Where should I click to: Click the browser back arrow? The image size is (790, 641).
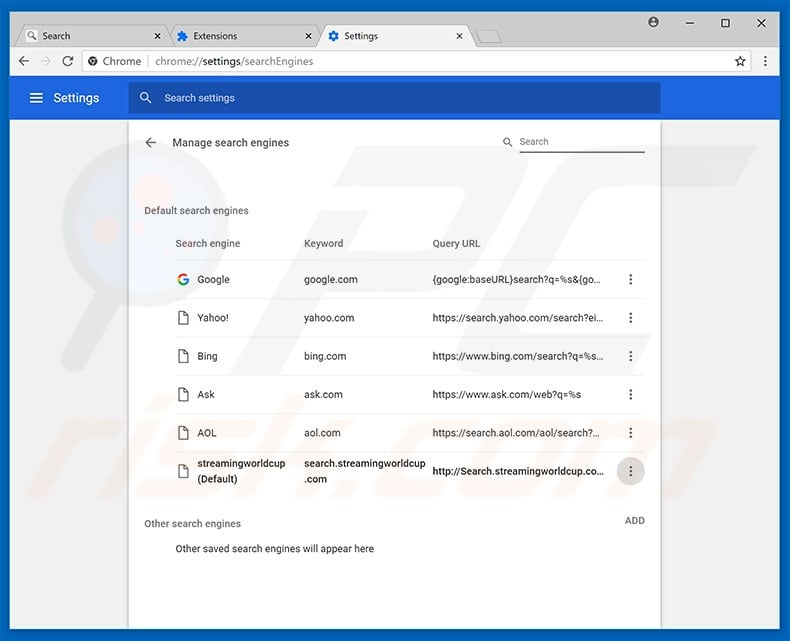tap(24, 61)
